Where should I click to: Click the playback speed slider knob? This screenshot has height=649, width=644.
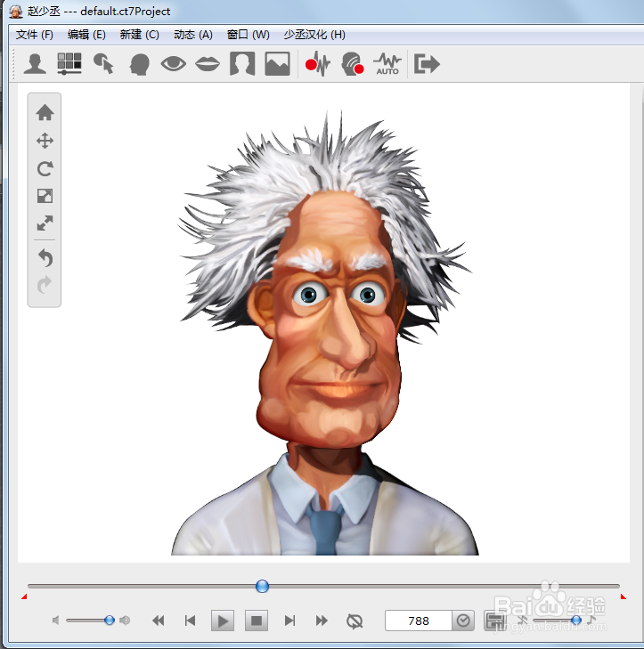tap(576, 620)
